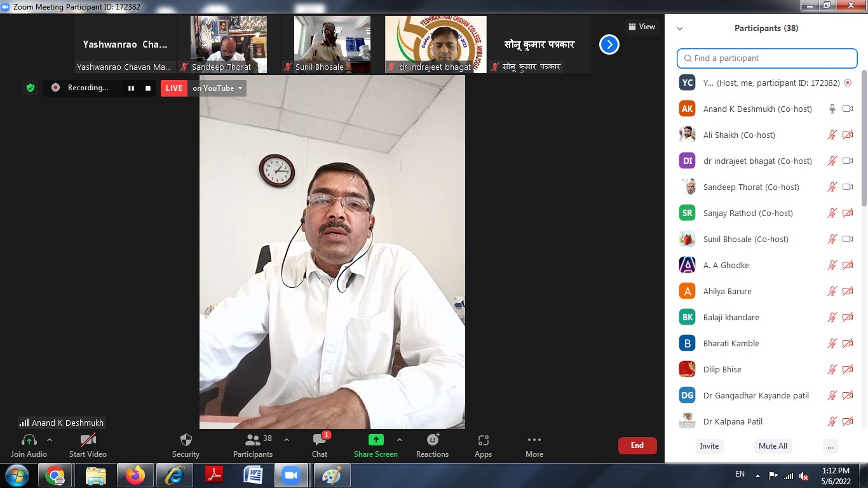Click Start Video camera icon
The image size is (868, 488).
click(x=88, y=440)
